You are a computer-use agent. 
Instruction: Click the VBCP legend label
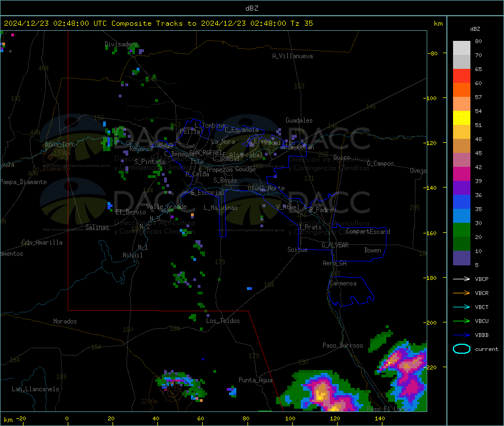482,279
